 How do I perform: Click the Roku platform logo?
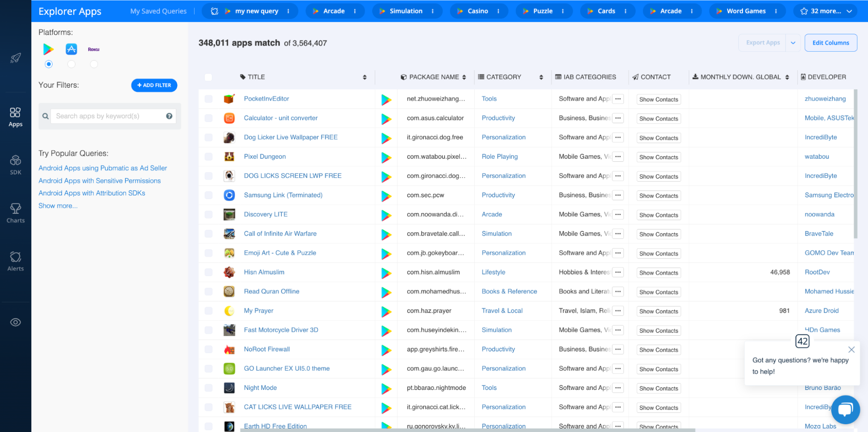[x=94, y=49]
